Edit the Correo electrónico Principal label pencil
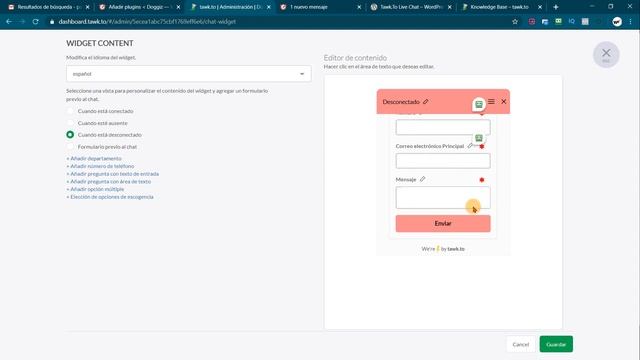640x360 pixels. 470,146
